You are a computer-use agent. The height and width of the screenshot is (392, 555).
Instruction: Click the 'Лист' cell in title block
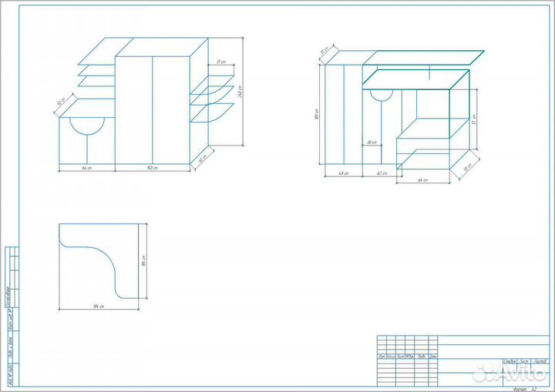click(523, 361)
